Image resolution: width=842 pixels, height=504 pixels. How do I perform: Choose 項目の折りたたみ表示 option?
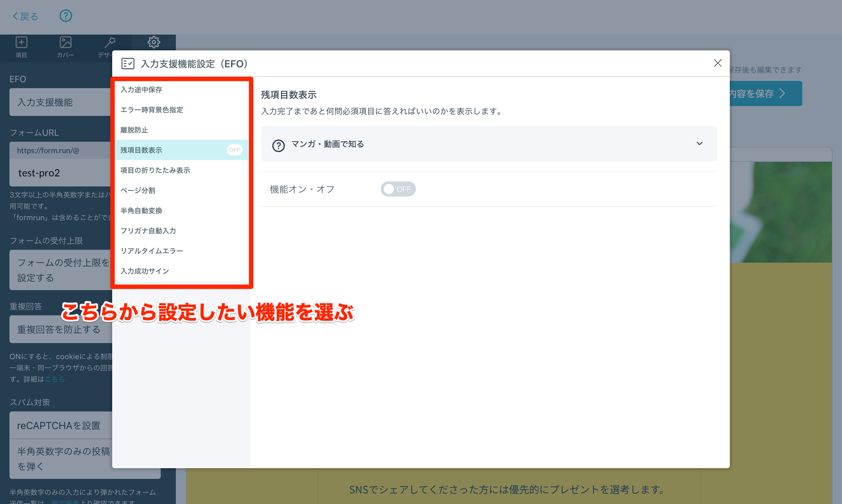pos(155,170)
